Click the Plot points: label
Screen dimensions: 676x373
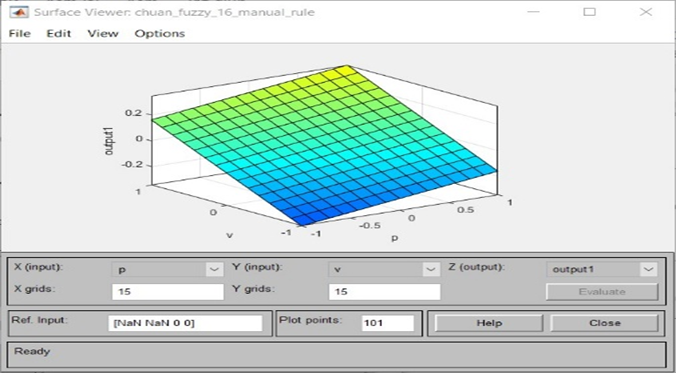tap(310, 320)
